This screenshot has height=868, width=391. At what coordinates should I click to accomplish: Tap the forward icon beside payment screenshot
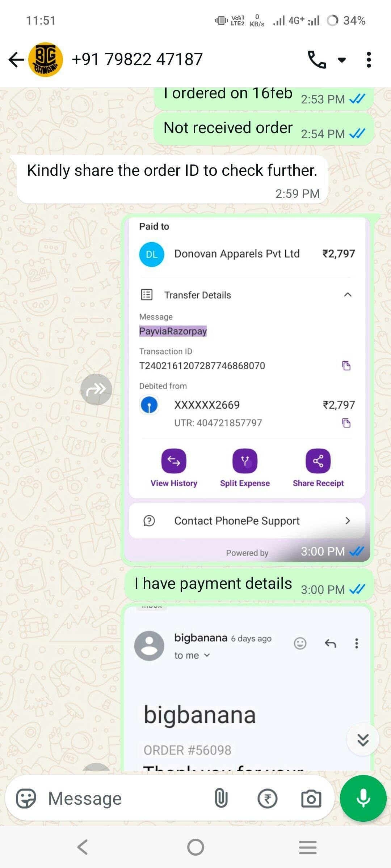(96, 389)
